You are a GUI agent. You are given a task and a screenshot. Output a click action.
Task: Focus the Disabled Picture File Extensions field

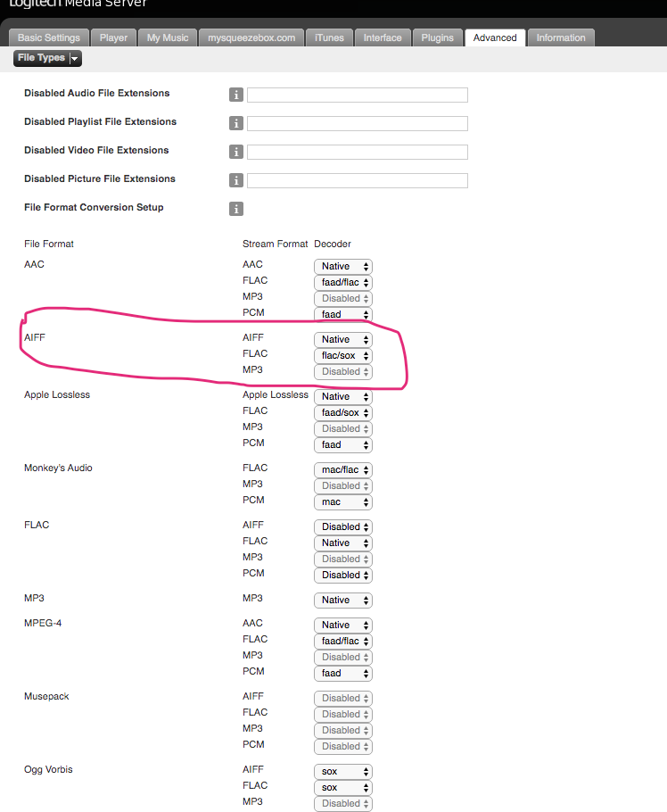coord(357,180)
